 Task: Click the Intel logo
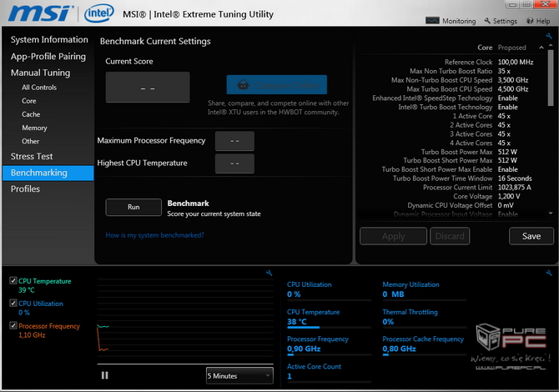click(98, 13)
